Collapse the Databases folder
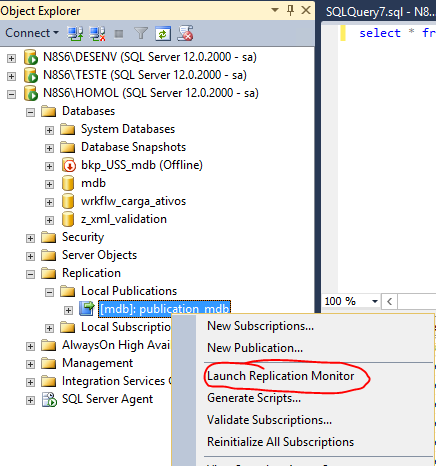The image size is (436, 466). click(x=30, y=112)
